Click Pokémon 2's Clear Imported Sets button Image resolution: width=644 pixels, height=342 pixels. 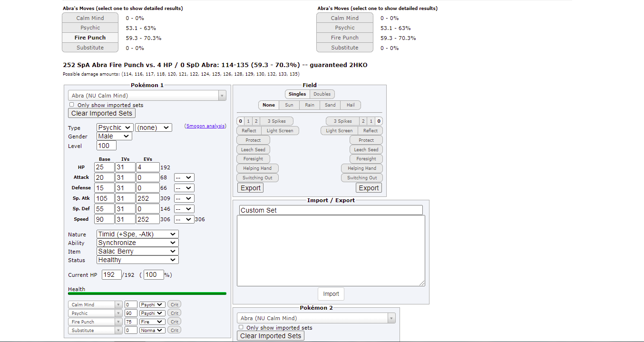click(271, 336)
